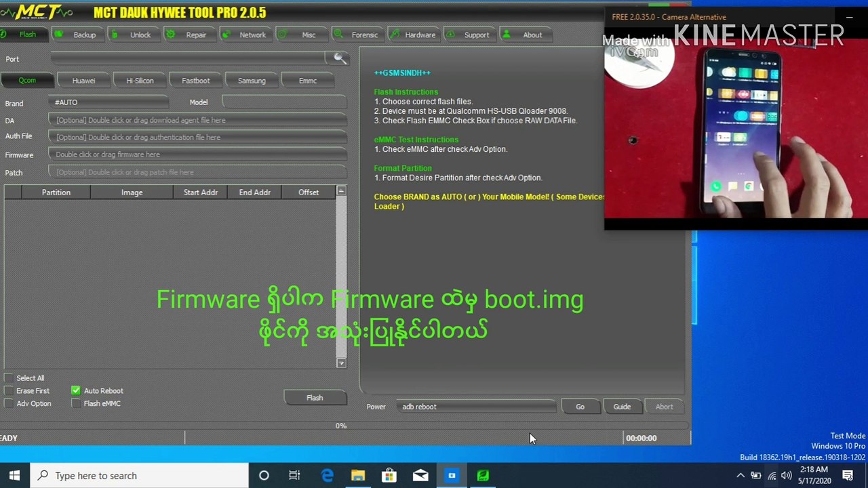Show the Support tab
868x488 pixels.
click(469, 35)
